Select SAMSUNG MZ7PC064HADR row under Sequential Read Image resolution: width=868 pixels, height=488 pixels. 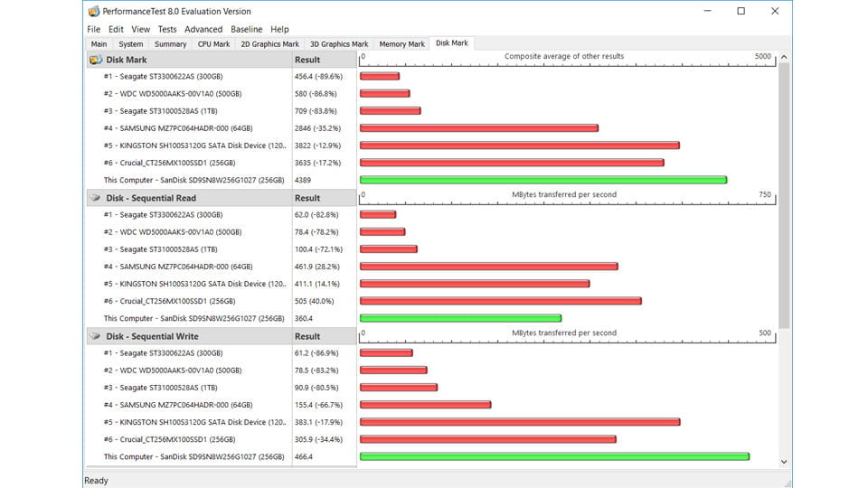point(177,267)
